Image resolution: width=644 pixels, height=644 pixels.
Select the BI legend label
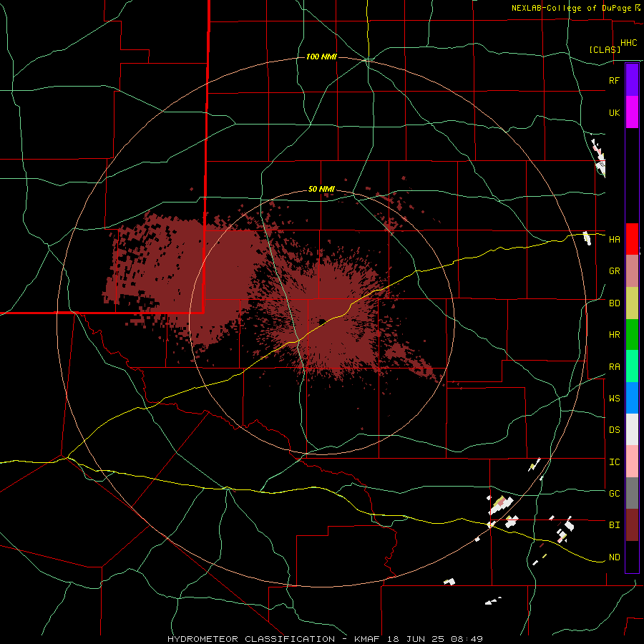tap(614, 525)
